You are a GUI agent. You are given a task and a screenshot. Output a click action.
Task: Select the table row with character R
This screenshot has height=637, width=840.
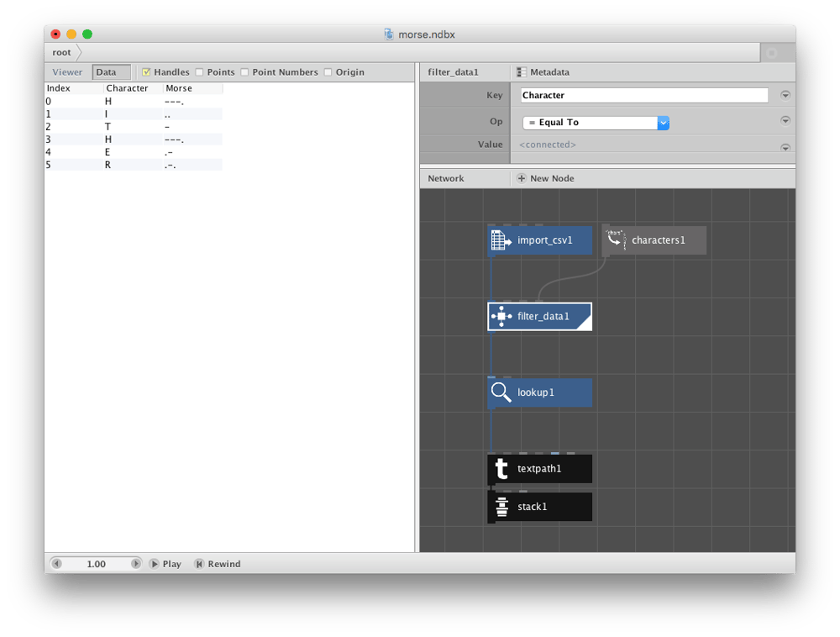134,165
